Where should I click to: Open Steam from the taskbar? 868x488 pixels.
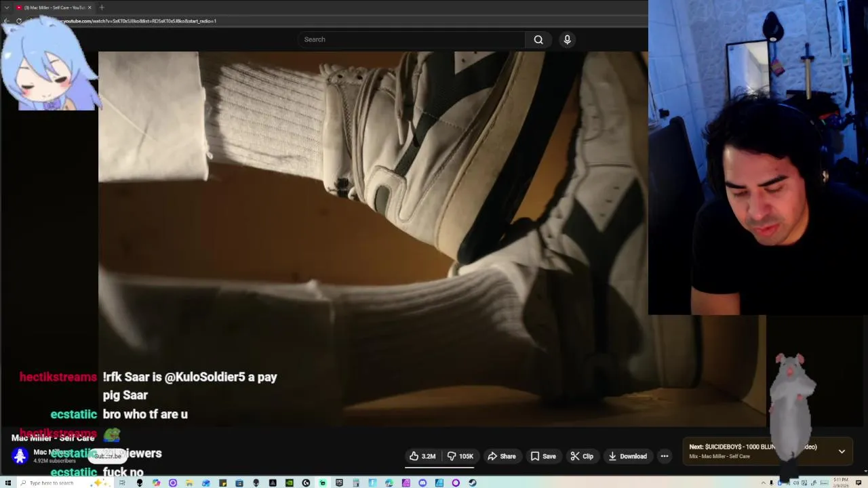[473, 483]
